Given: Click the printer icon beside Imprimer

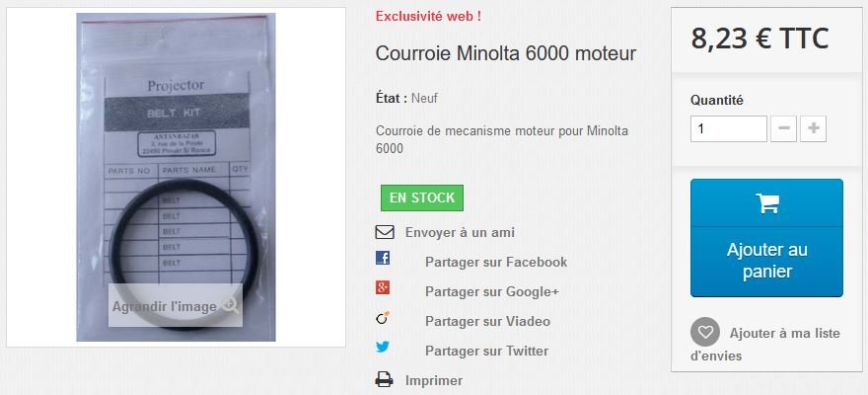Looking at the screenshot, I should click(x=384, y=380).
